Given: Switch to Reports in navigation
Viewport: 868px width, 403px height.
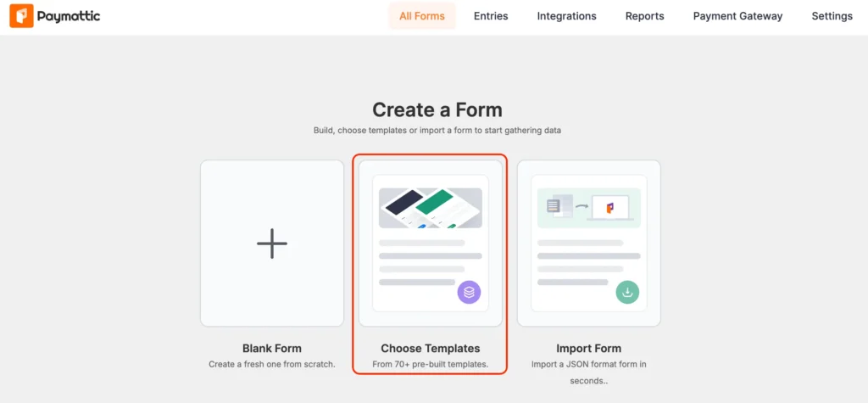Looking at the screenshot, I should (x=645, y=16).
